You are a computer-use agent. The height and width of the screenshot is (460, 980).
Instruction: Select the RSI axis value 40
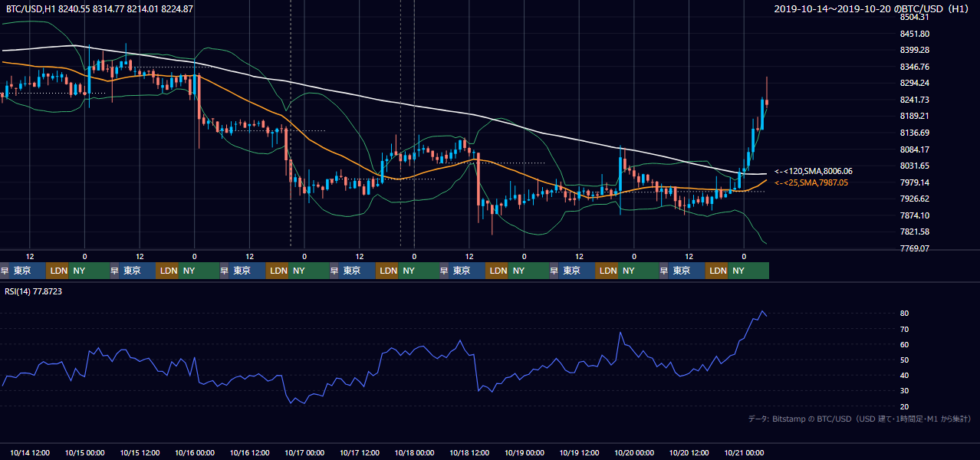pos(904,375)
